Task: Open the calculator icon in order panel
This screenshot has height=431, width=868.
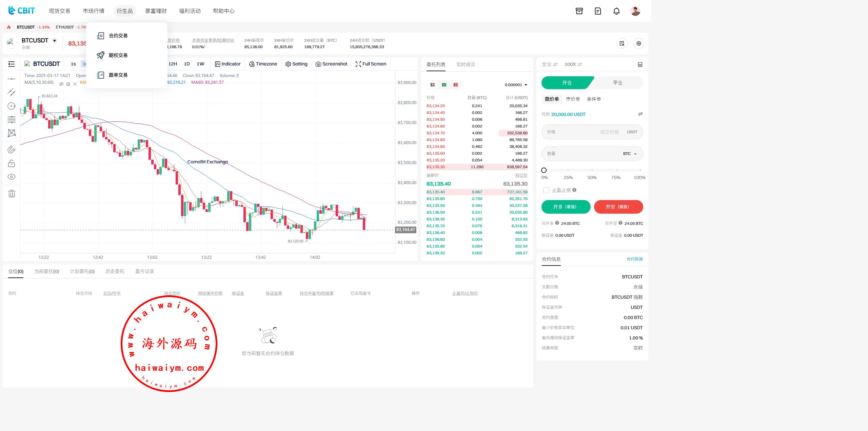Action: (x=640, y=64)
